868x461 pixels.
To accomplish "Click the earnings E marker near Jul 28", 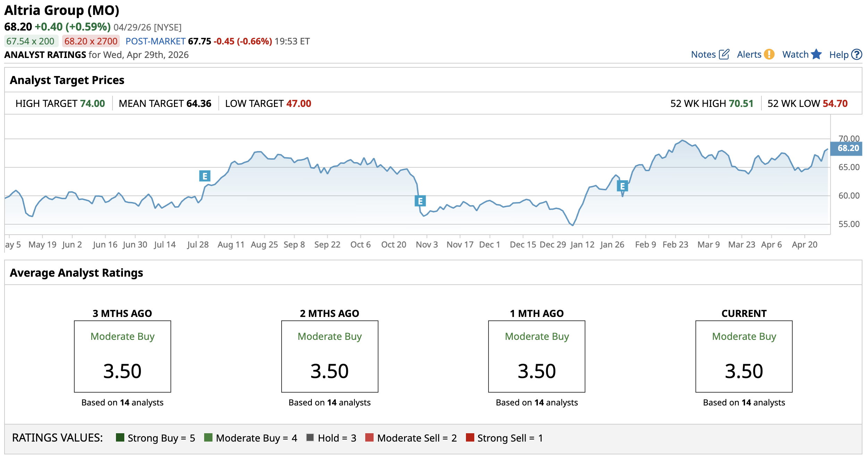I will (205, 176).
